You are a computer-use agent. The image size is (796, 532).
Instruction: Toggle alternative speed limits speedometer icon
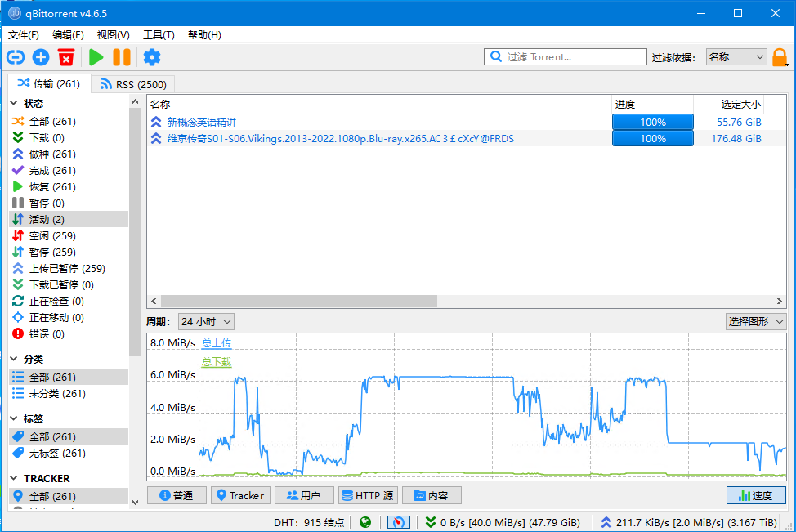(x=399, y=522)
